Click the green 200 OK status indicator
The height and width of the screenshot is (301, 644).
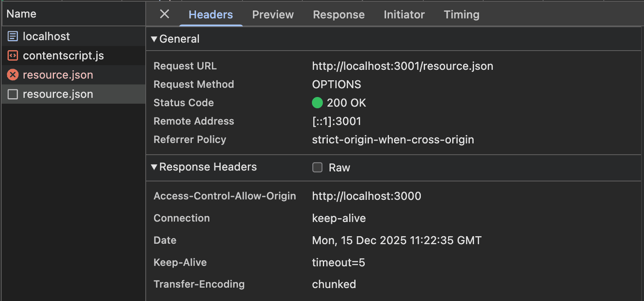(317, 103)
